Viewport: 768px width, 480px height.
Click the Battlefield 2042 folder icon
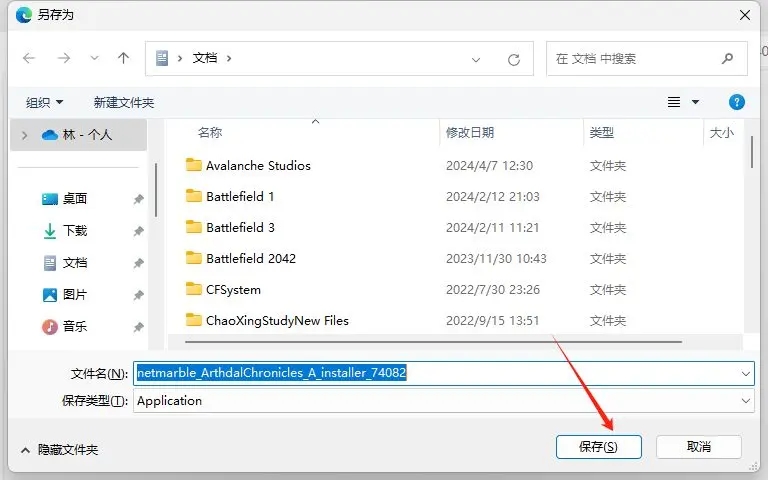193,257
